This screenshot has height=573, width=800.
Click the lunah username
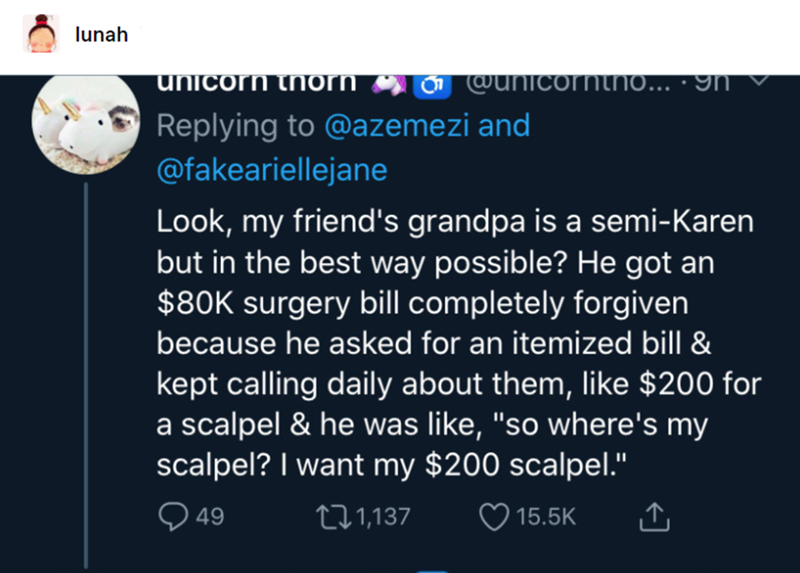click(x=101, y=35)
